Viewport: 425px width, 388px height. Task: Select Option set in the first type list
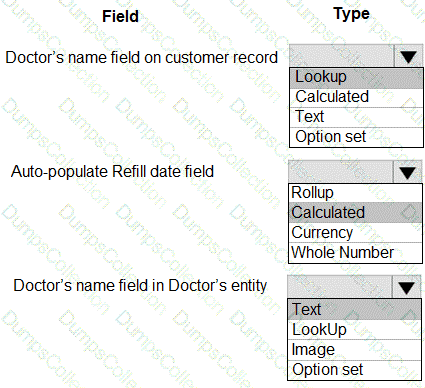point(356,137)
